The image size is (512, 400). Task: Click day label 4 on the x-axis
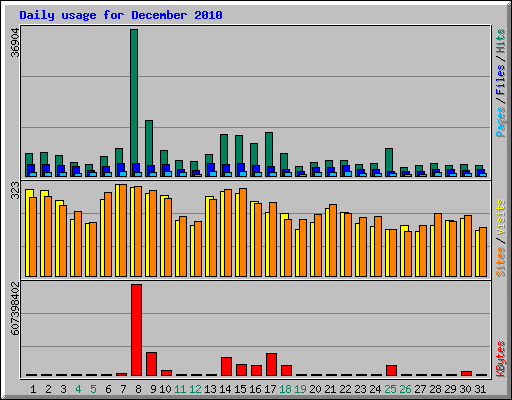click(78, 389)
